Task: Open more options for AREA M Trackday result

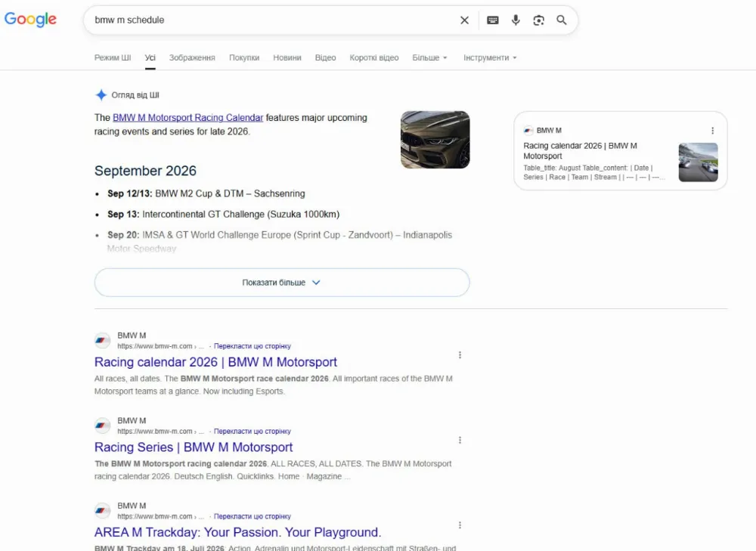Action: point(460,525)
